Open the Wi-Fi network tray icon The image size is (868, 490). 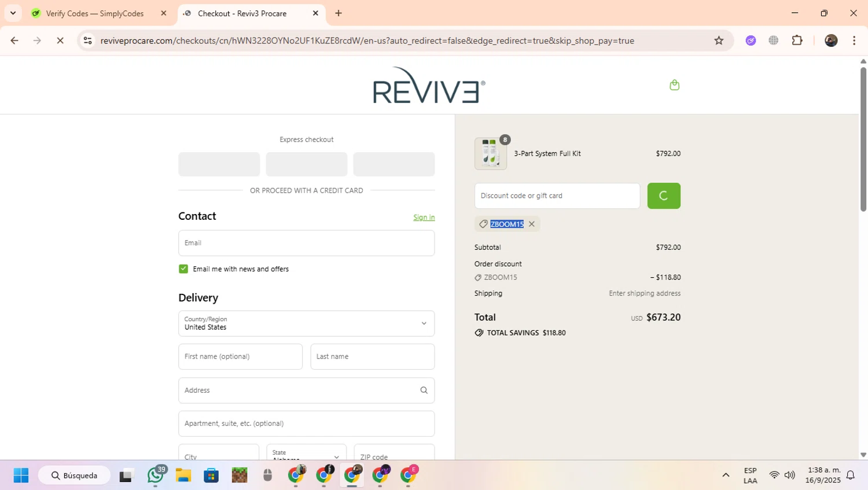[x=774, y=476]
